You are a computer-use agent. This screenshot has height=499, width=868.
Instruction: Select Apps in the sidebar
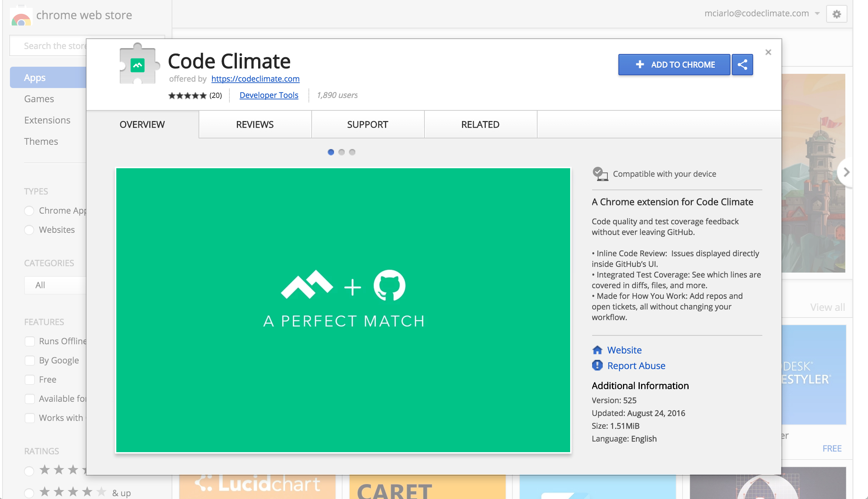(x=48, y=77)
